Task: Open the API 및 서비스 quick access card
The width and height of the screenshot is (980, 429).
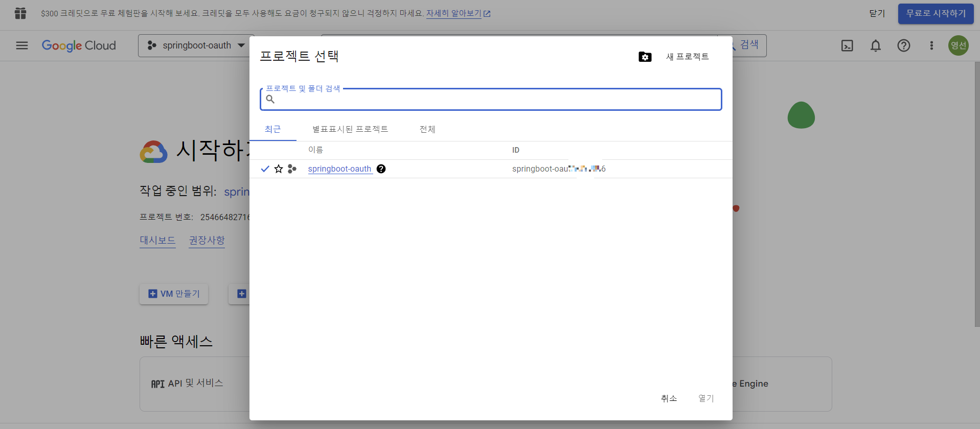Action: tap(194, 384)
